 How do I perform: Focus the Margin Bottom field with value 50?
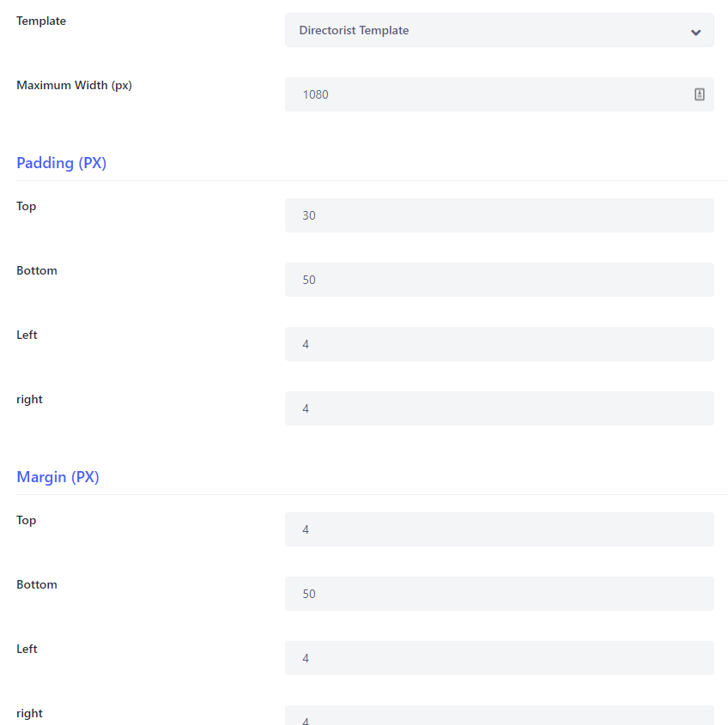point(499,594)
